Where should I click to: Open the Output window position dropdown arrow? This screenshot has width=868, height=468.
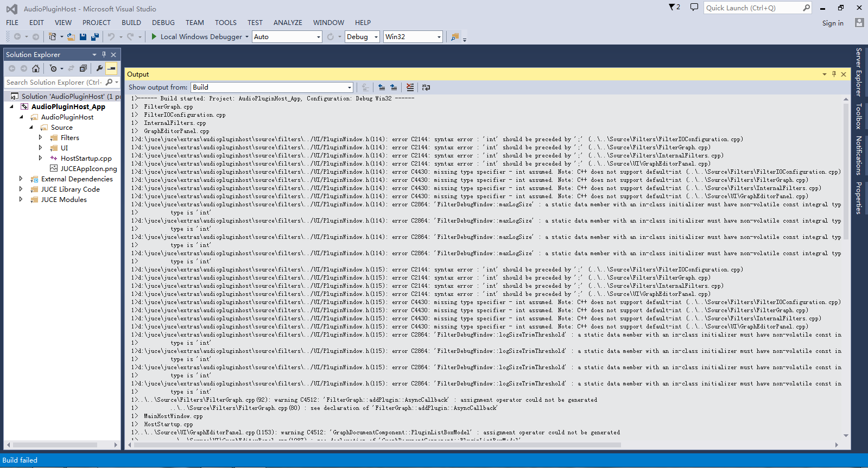(x=825, y=74)
